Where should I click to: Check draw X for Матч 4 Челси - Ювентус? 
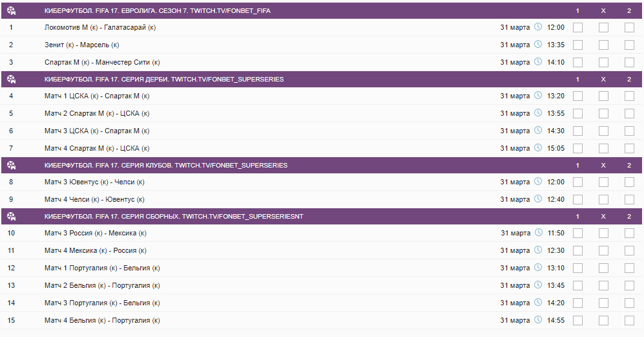(x=603, y=199)
